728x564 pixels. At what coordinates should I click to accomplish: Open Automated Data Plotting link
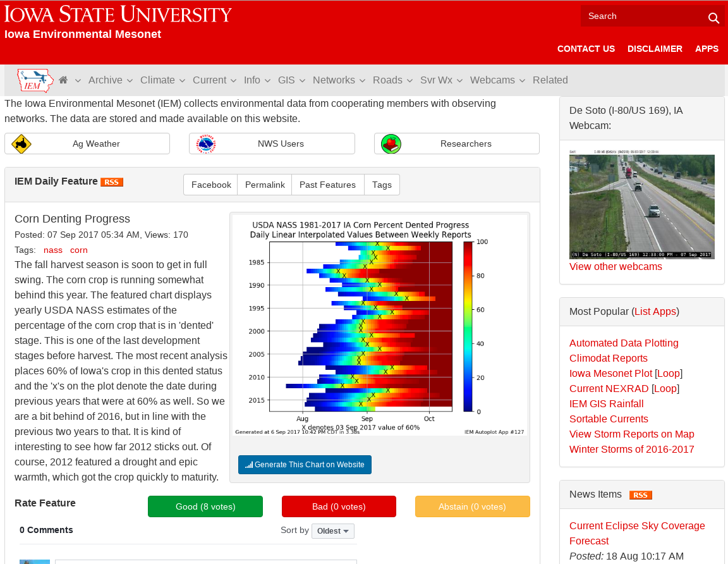[624, 343]
